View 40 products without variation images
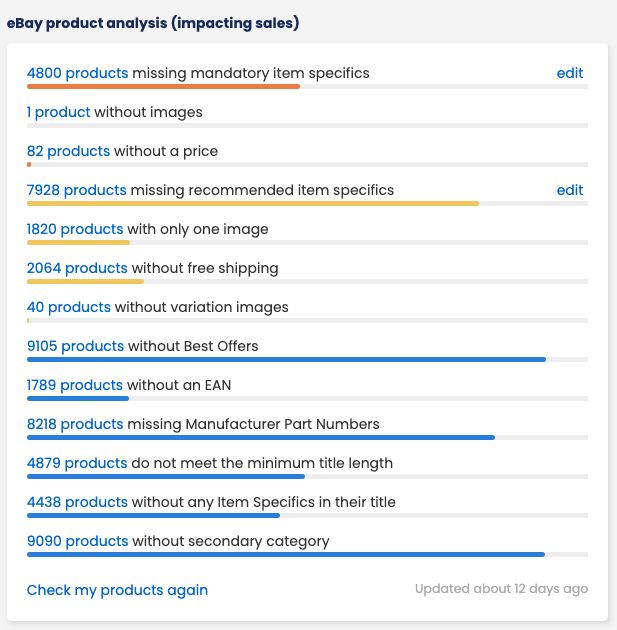The width and height of the screenshot is (617, 630). [69, 307]
